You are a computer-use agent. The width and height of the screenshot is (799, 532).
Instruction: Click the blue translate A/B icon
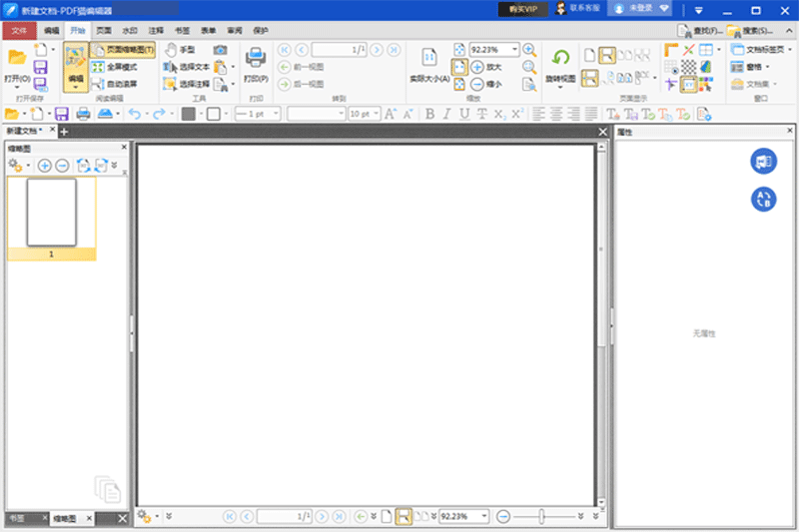tap(763, 199)
